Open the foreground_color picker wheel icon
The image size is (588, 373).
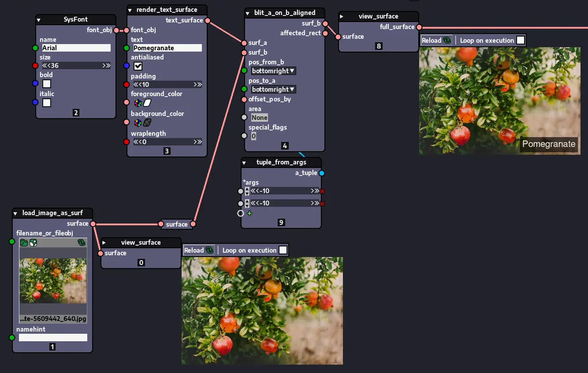(x=138, y=103)
